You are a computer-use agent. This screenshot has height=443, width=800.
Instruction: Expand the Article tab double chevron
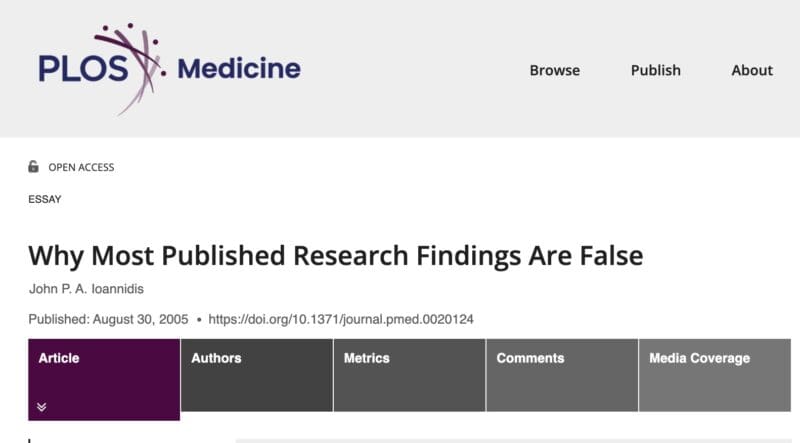point(42,407)
